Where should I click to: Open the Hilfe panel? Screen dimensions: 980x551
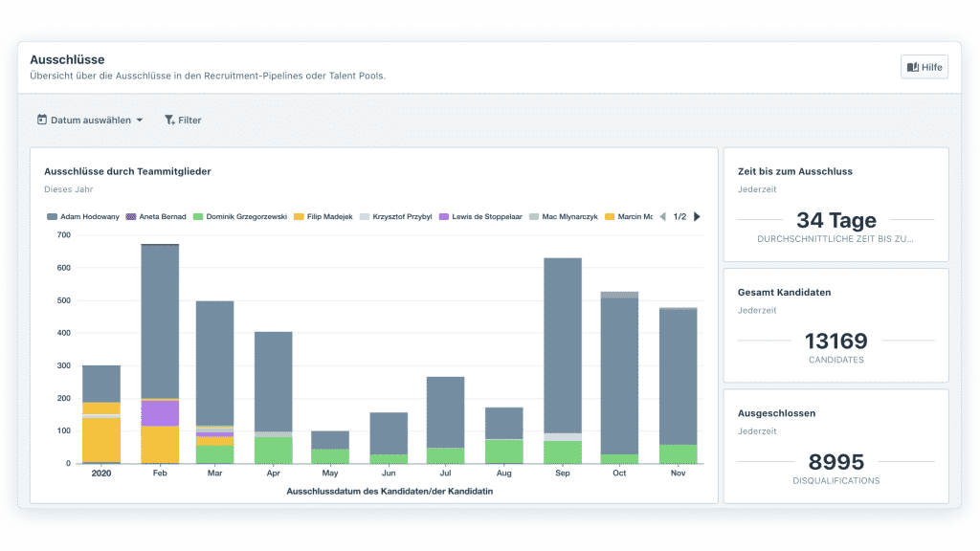pyautogui.click(x=924, y=66)
